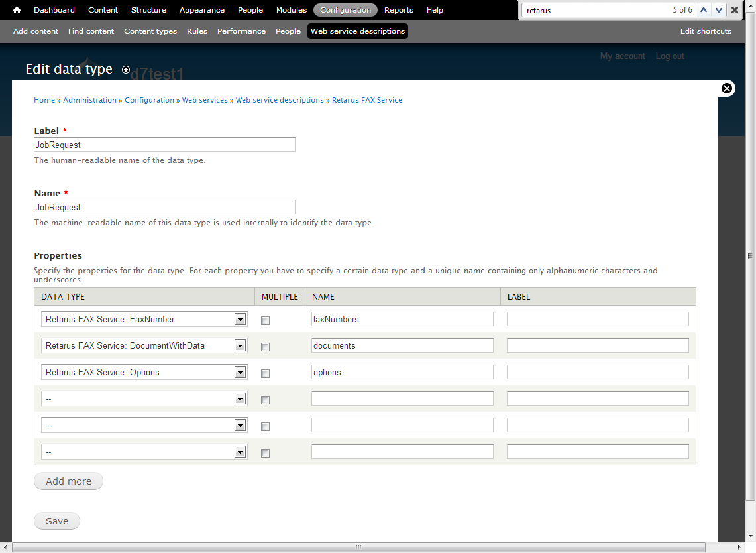Screen dimensions: 756x553
Task: Open the Performance shortcut
Action: pos(241,31)
